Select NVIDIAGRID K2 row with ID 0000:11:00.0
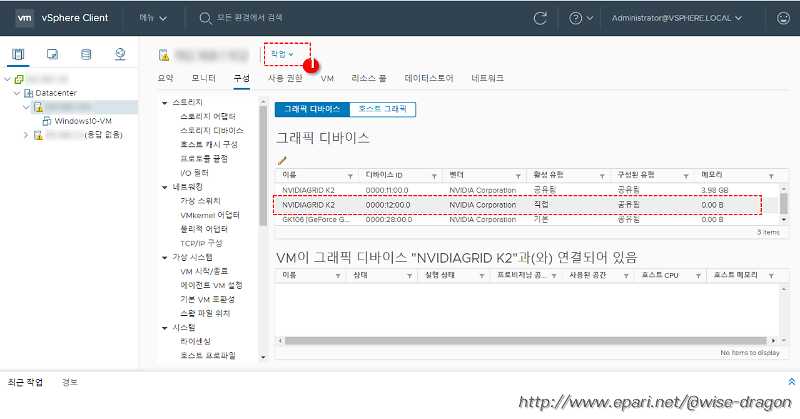 click(527, 190)
